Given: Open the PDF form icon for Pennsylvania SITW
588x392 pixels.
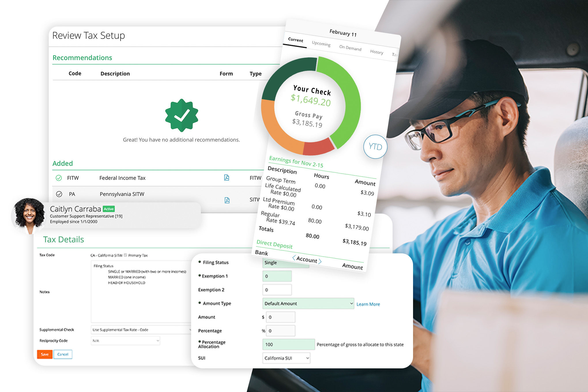Looking at the screenshot, I should click(227, 200).
